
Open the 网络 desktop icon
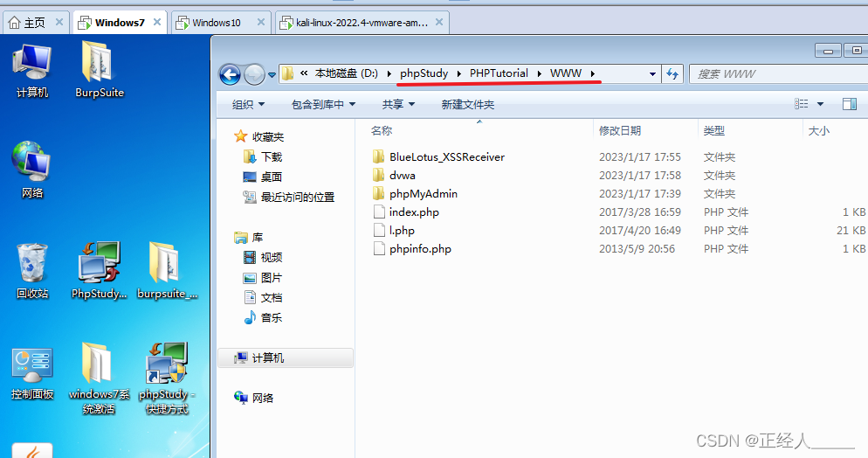pos(32,170)
